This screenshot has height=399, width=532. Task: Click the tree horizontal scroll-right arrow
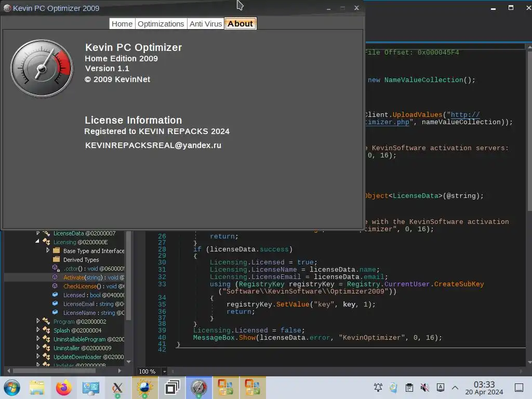click(119, 371)
